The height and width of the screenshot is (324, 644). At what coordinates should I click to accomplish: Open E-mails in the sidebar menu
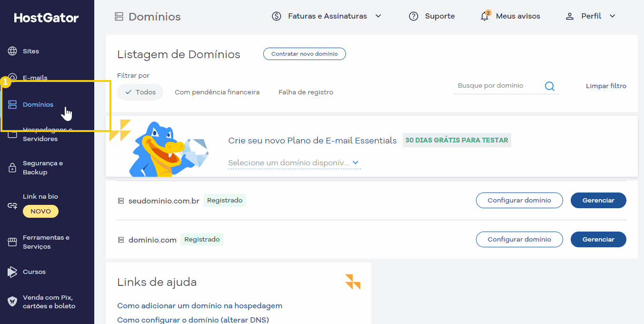[35, 78]
